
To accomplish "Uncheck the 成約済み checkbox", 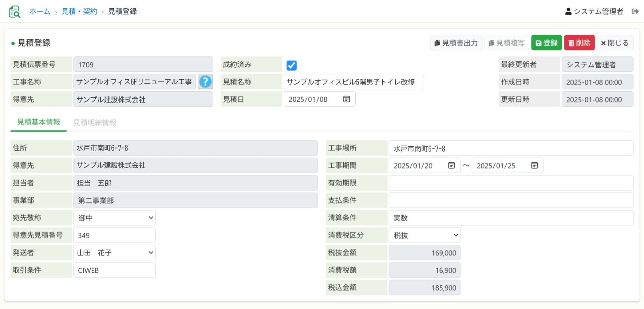I will [291, 65].
